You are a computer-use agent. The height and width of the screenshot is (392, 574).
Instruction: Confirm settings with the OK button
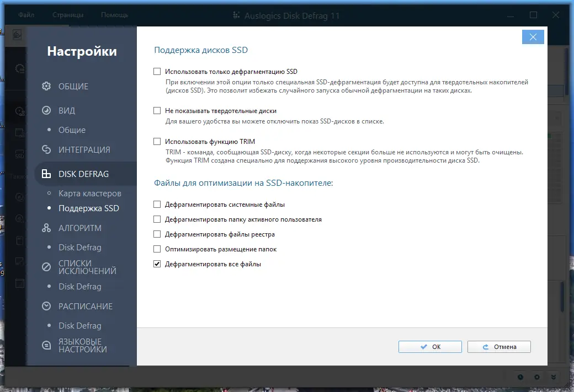[430, 347]
